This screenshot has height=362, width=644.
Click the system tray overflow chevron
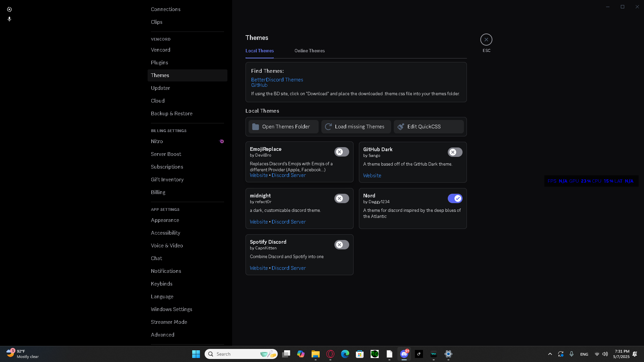click(550, 354)
